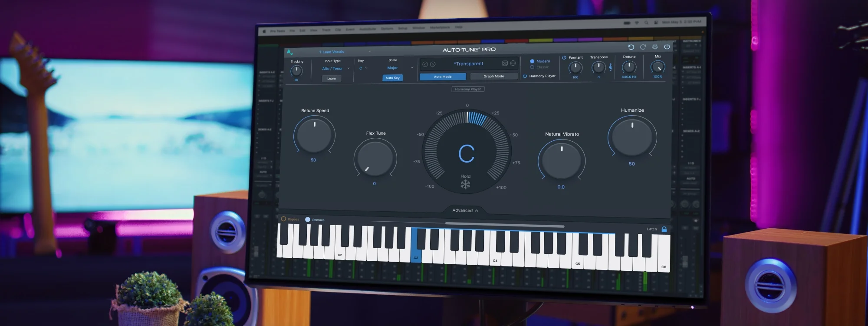
Task: Switch to Auto Mode
Action: [x=443, y=77]
